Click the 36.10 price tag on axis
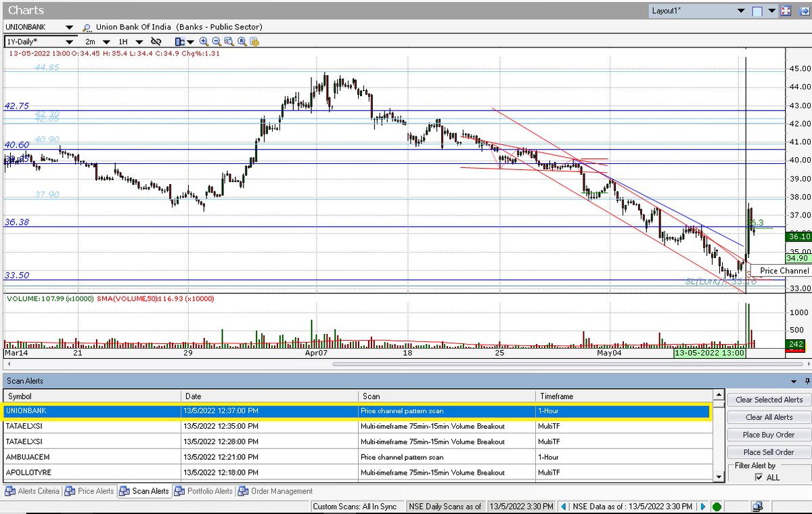Viewport: 812px width, 514px height. (798, 236)
